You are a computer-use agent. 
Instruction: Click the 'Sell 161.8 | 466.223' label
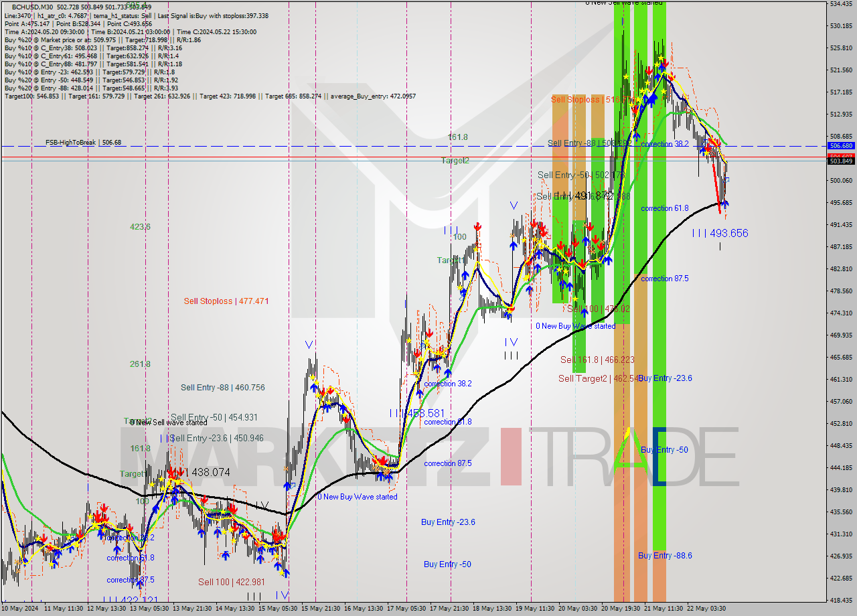[x=597, y=360]
